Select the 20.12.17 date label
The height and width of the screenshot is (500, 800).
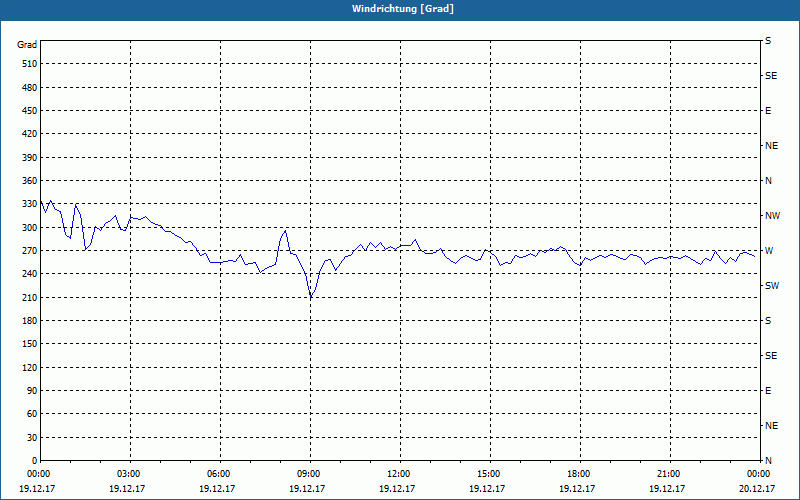[757, 488]
